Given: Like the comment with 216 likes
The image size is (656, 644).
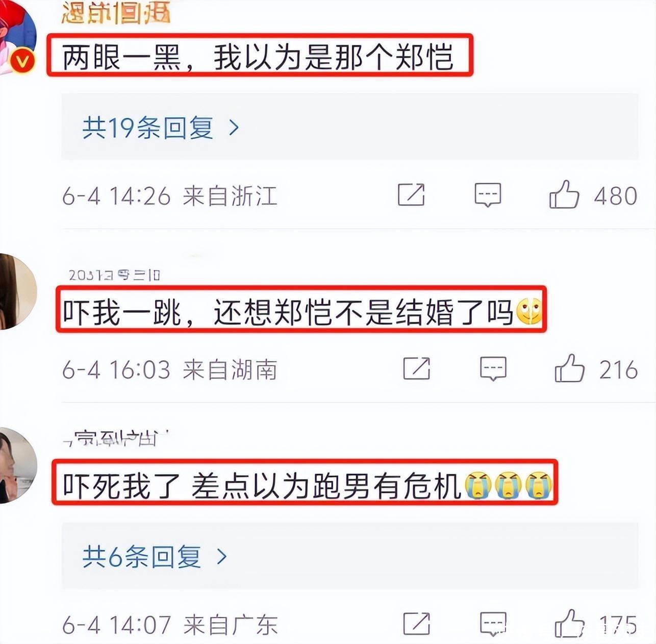Looking at the screenshot, I should point(569,368).
